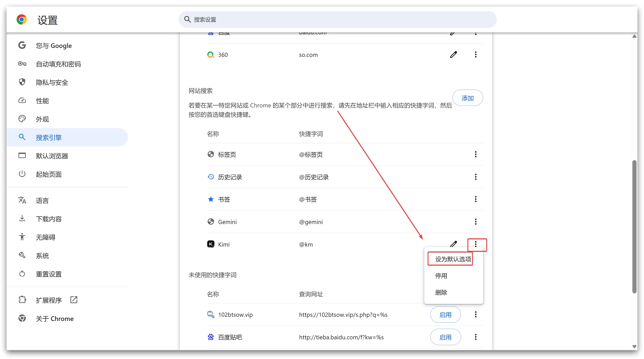Open more actions for 360 so.com
Screen dimensions: 644x359
[476, 55]
